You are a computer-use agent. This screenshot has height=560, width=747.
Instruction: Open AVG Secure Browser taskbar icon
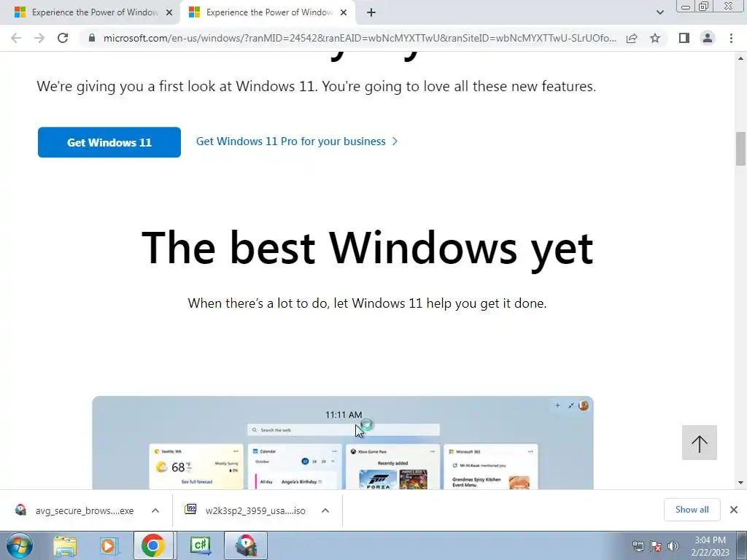(x=245, y=545)
